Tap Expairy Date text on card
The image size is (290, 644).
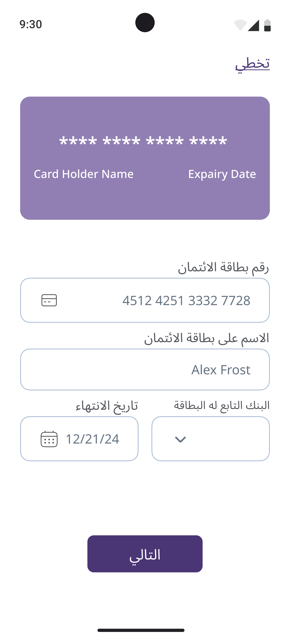(x=222, y=174)
